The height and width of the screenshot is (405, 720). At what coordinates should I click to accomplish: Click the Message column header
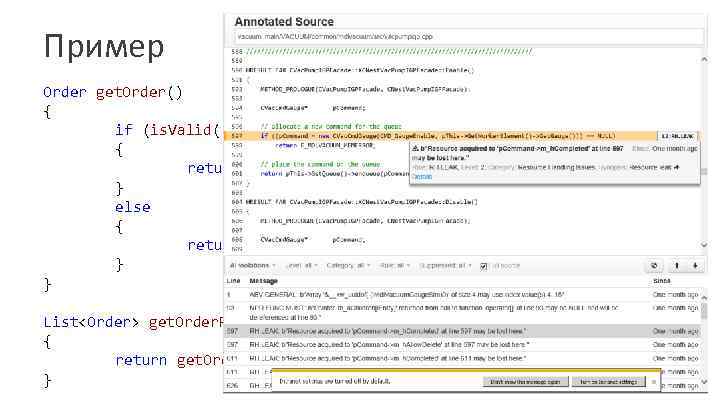click(263, 281)
